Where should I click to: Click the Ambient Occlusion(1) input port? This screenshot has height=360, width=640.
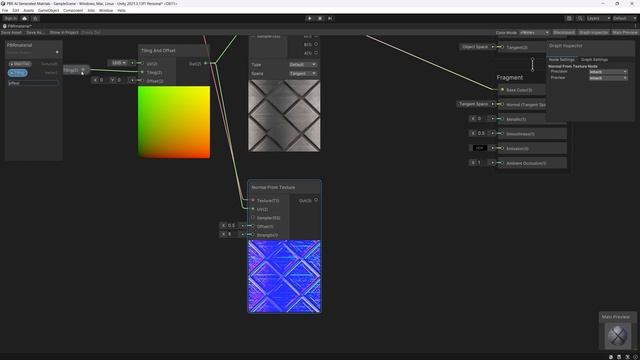[x=502, y=163]
